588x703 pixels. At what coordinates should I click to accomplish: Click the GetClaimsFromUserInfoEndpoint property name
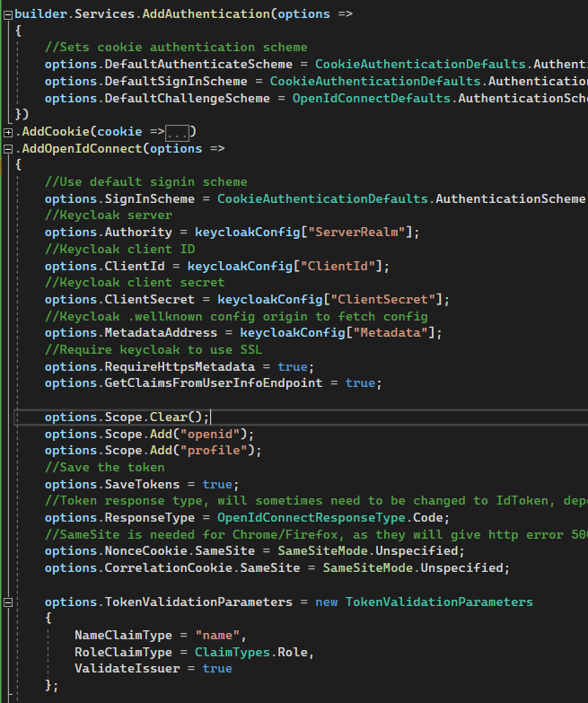(x=214, y=382)
